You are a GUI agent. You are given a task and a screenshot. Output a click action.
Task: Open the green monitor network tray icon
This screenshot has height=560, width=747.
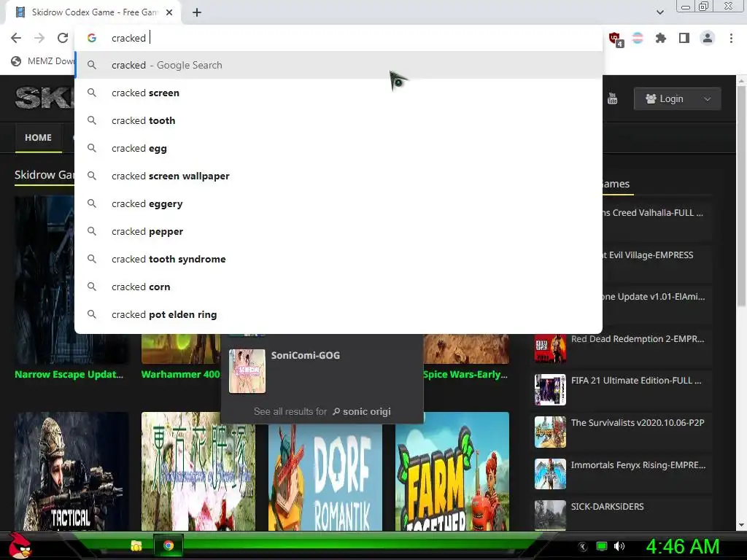point(602,546)
